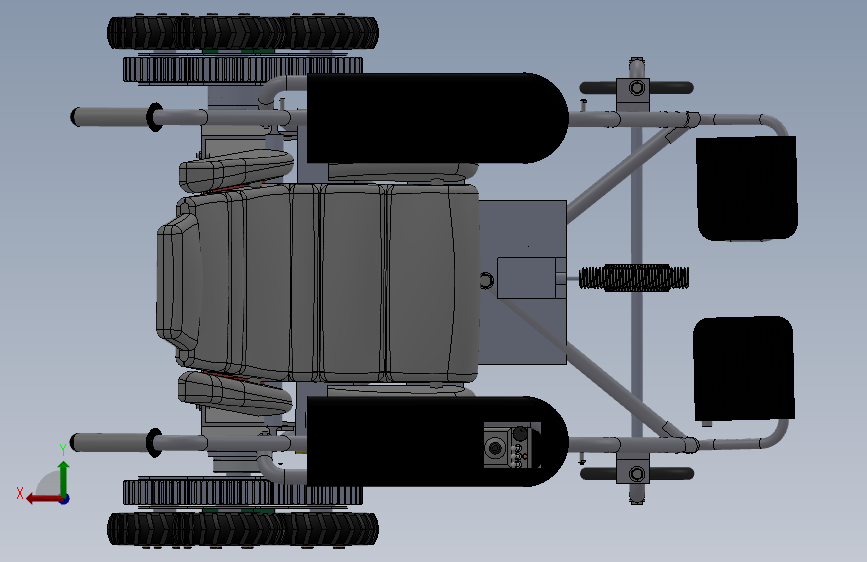Click the blue Z axis dot of the triad

pyautogui.click(x=65, y=499)
